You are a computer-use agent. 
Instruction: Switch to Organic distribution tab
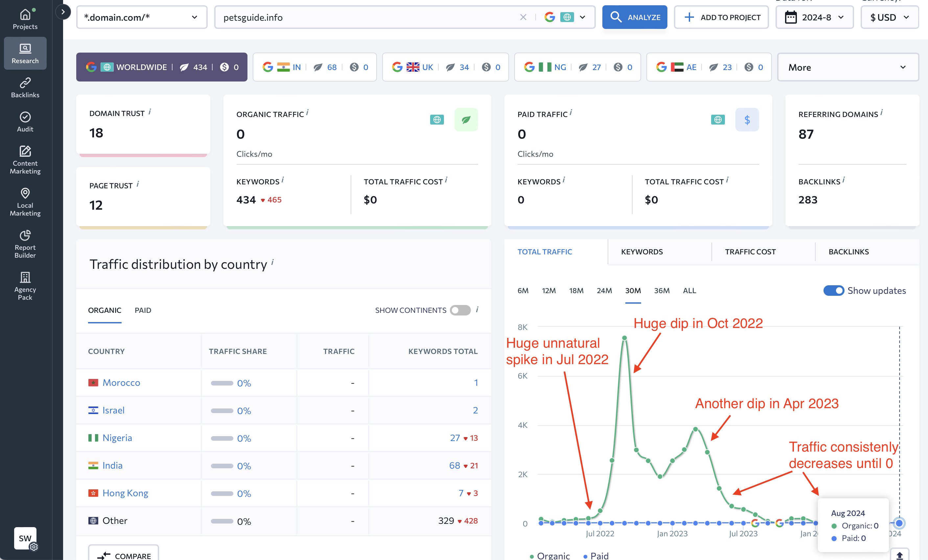[105, 310]
